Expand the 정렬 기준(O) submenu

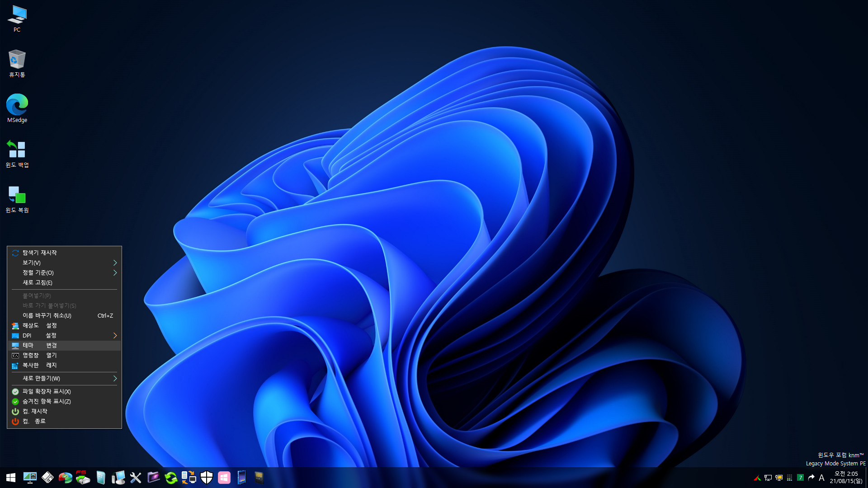point(65,272)
